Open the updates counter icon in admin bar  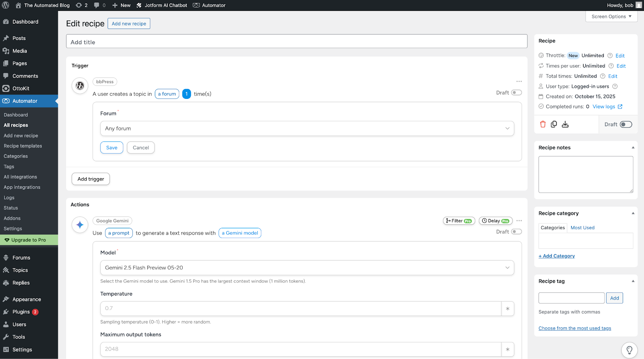pos(82,5)
